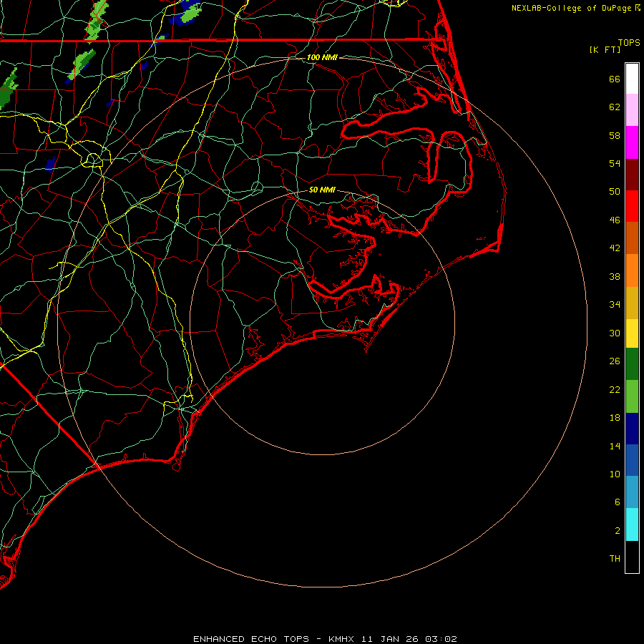Click the NEXLAB-College of DuPage logo text
644x644 pixels.
click(x=571, y=8)
